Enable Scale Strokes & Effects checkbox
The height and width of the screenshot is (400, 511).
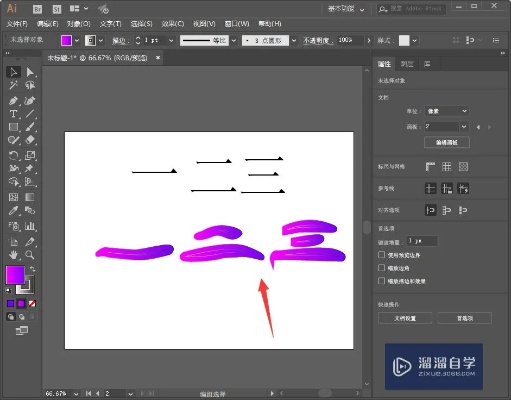[x=382, y=281]
